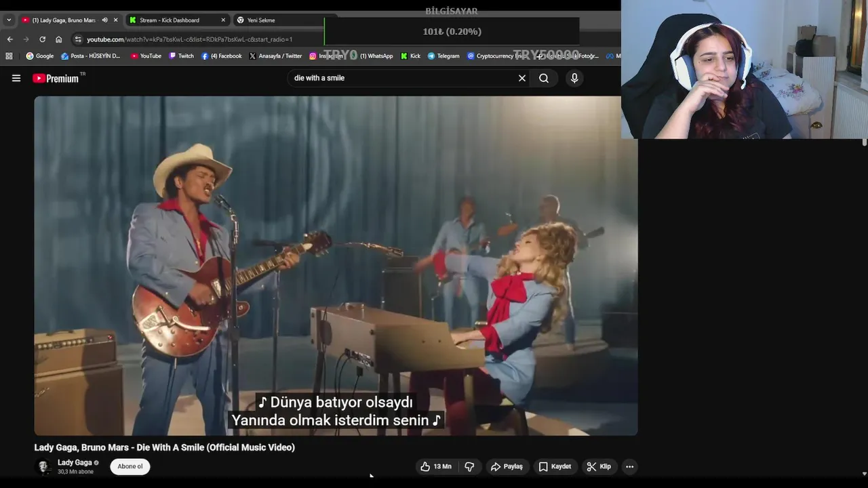Mute the Lady Gaga tab audio icon
Viewport: 868px width, 488px height.
click(x=104, y=20)
